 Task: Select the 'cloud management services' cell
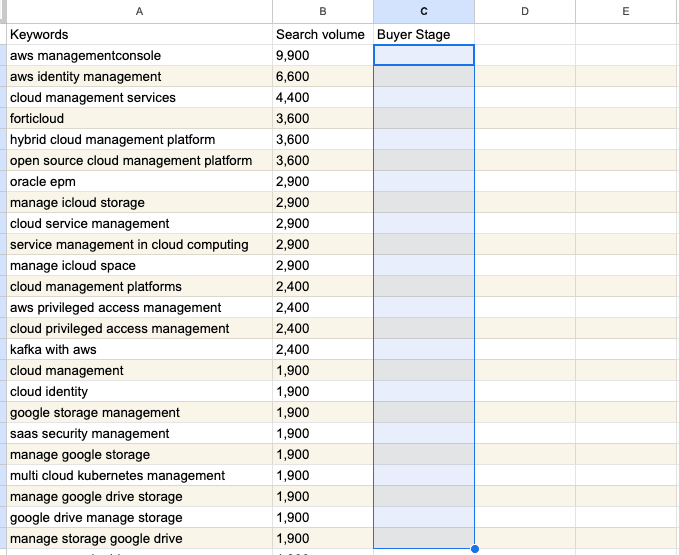click(139, 97)
